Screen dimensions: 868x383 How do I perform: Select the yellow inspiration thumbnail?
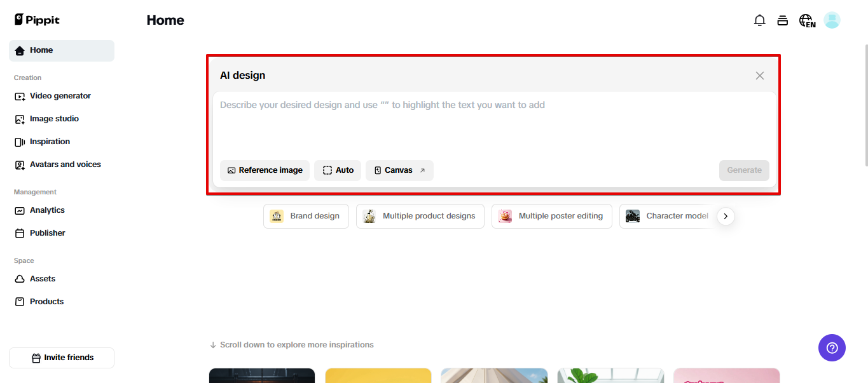[x=378, y=376]
